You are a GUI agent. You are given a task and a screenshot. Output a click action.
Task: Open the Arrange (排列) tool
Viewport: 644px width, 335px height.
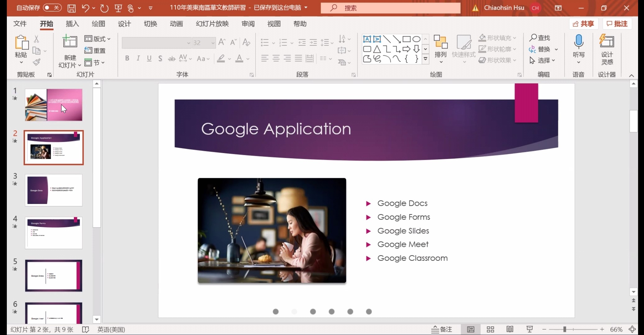pos(441,48)
